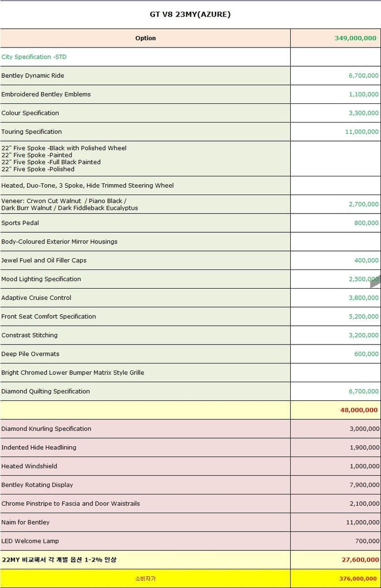The width and height of the screenshot is (381, 588).
Task: Click 'Colour Specification' cell
Action: 145,113
